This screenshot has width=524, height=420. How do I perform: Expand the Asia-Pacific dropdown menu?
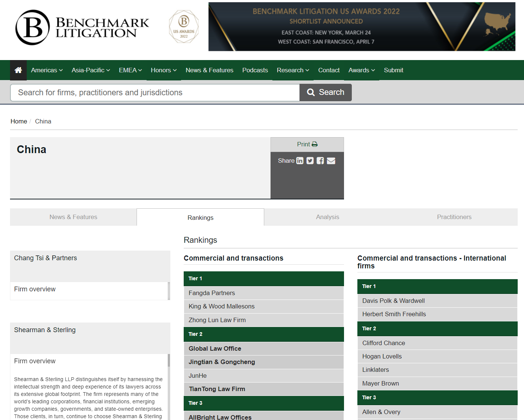(91, 70)
